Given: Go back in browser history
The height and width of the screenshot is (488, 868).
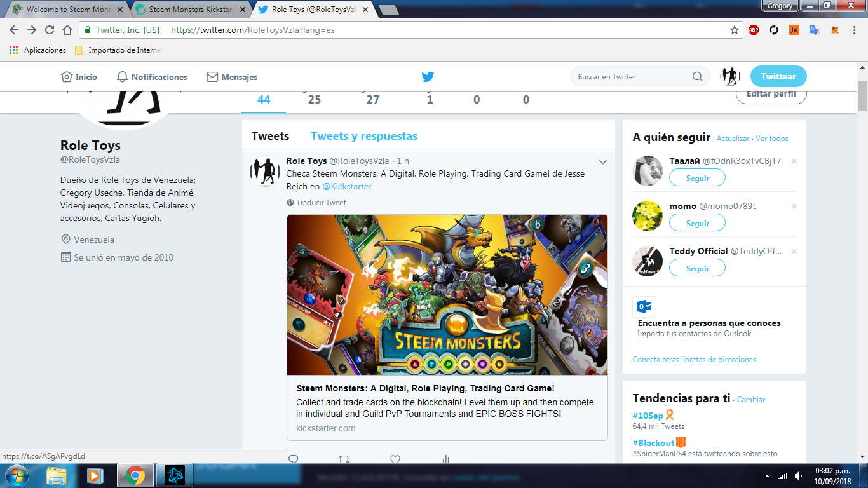Looking at the screenshot, I should (14, 30).
